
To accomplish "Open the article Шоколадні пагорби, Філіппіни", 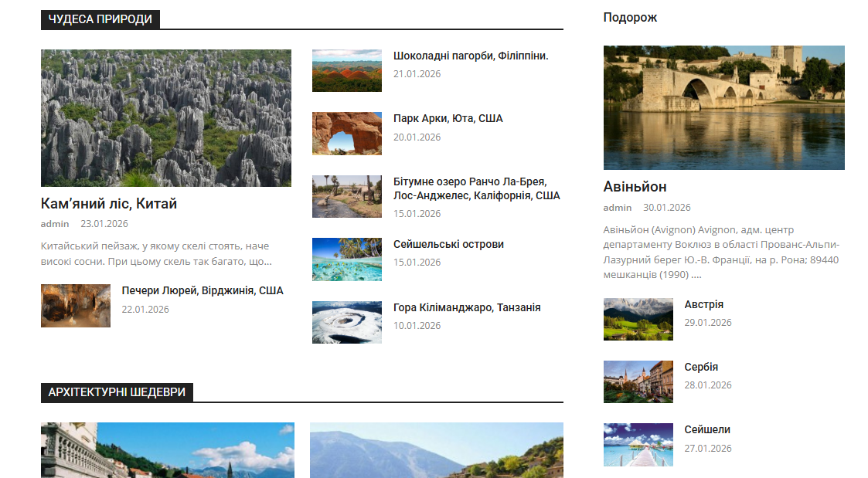I will tap(471, 56).
